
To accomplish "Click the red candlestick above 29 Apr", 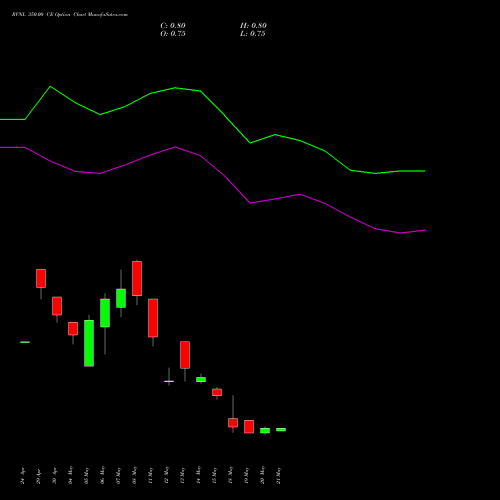I will pyautogui.click(x=41, y=278).
